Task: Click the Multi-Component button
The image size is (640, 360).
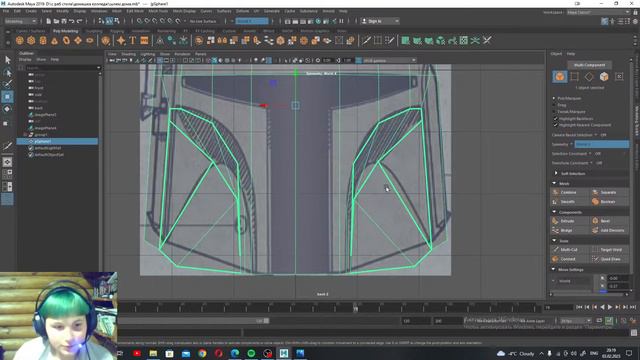Action: coord(589,65)
